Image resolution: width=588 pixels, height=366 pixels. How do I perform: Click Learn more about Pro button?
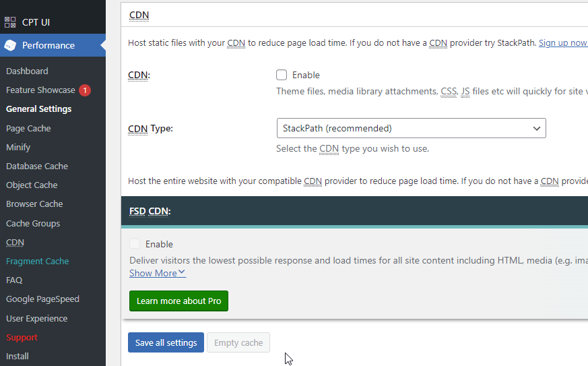tap(178, 301)
